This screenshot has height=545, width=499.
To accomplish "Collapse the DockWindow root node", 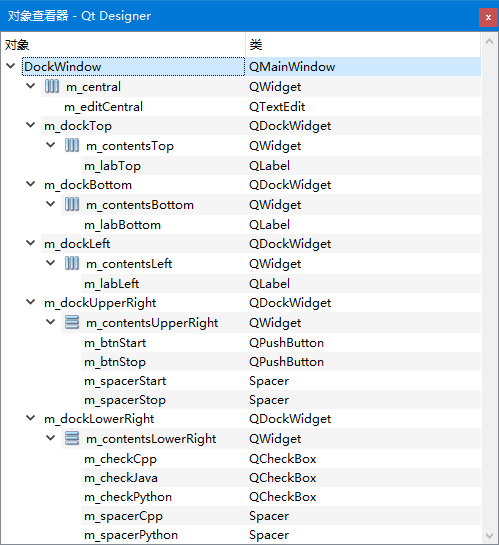I will click(x=11, y=66).
